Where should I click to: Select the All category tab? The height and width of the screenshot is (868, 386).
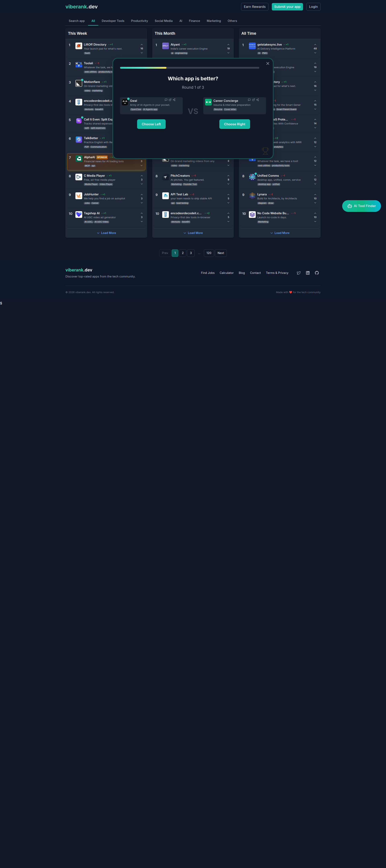pos(93,21)
